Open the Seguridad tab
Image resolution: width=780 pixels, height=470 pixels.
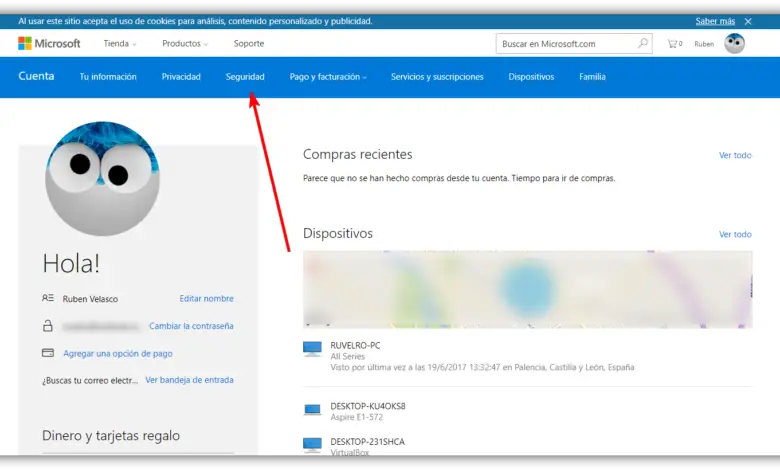245,77
